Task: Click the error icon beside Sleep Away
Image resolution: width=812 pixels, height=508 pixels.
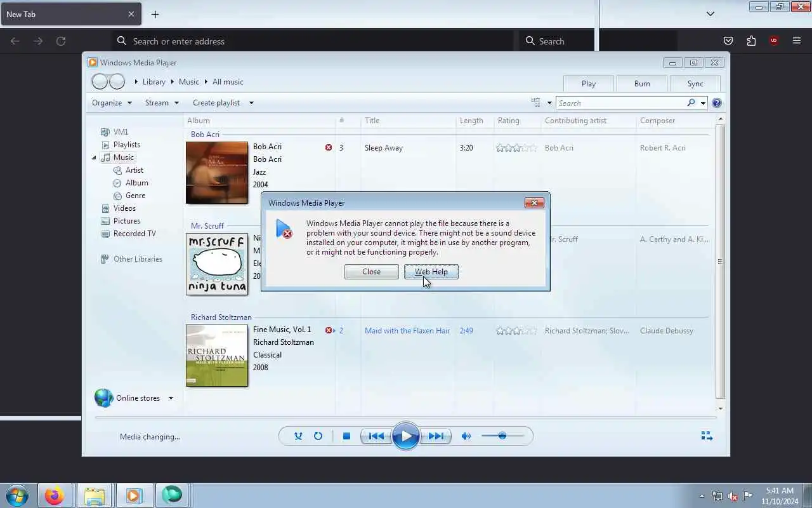Action: tap(329, 147)
